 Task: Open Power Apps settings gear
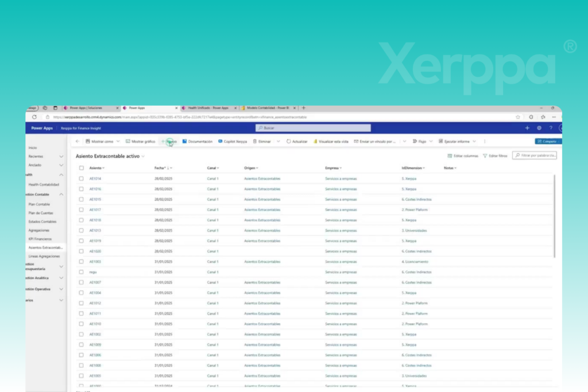tap(539, 128)
